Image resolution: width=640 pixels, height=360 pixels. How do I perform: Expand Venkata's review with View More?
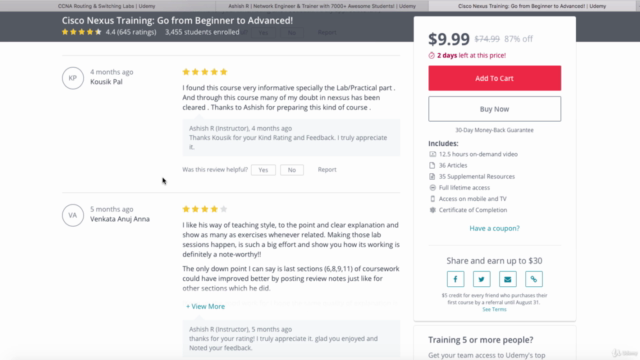pyautogui.click(x=205, y=306)
